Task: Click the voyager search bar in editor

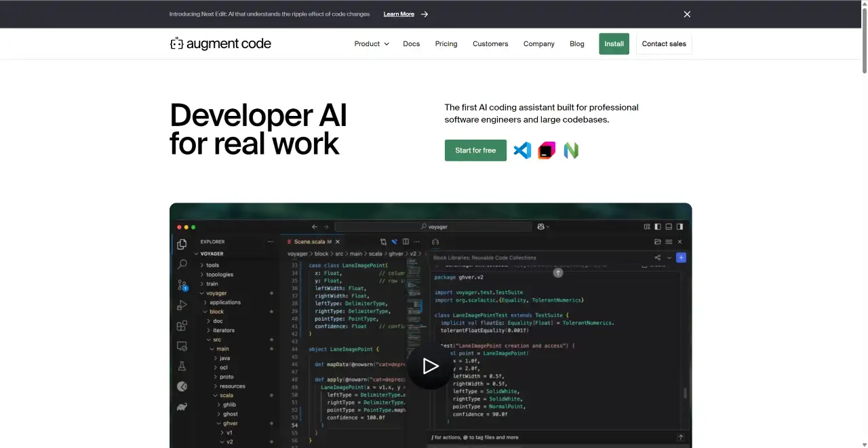Action: tap(433, 227)
